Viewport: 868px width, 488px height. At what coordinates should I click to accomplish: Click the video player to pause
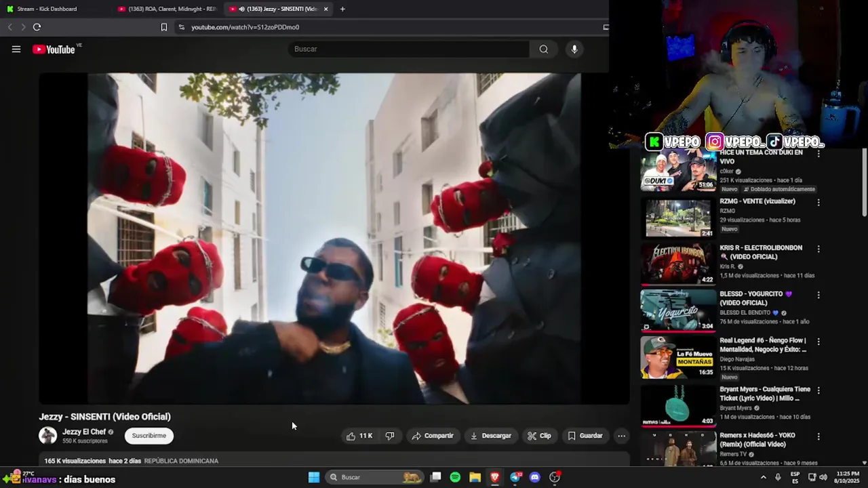(x=334, y=239)
